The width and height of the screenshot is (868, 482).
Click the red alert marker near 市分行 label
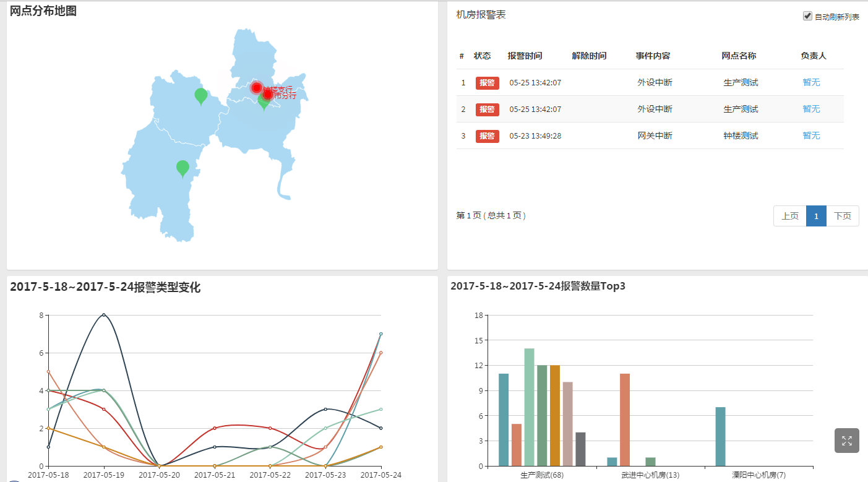pos(267,94)
